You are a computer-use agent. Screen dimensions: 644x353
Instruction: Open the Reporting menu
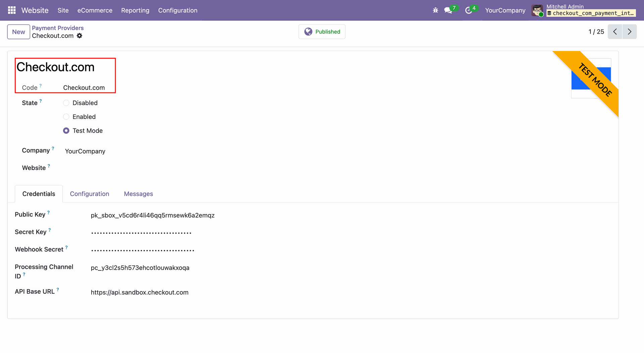[x=135, y=10]
